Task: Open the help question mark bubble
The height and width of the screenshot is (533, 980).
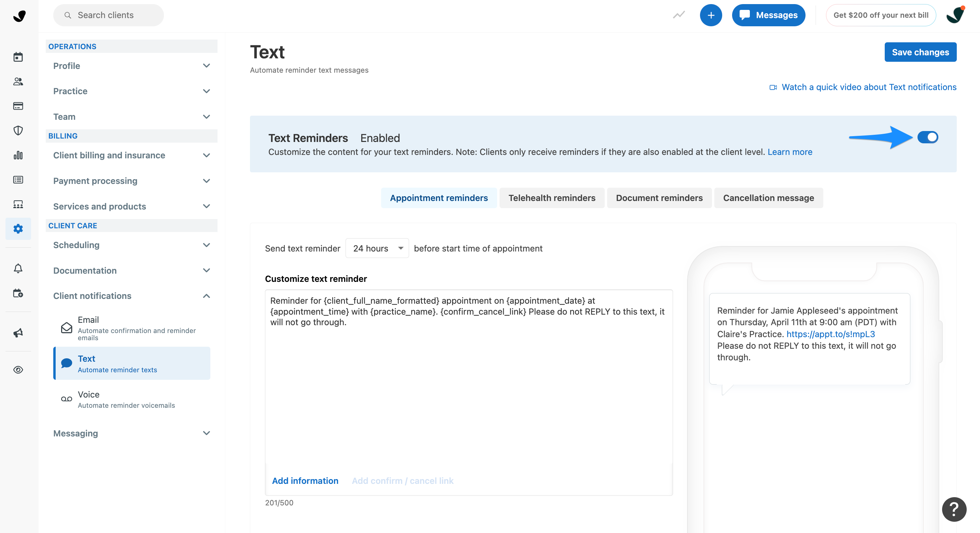Action: pos(954,509)
